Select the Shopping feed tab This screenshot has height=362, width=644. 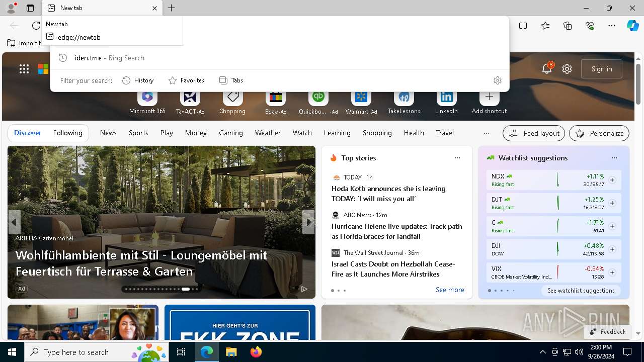coord(377,133)
